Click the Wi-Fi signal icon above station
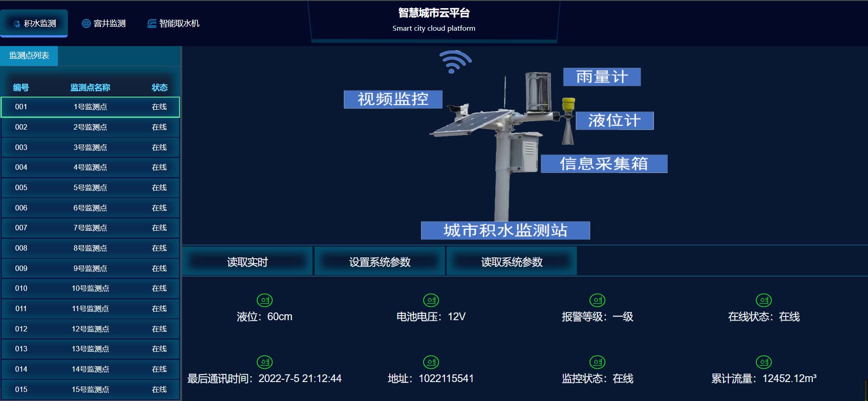The height and width of the screenshot is (401, 868). (454, 62)
